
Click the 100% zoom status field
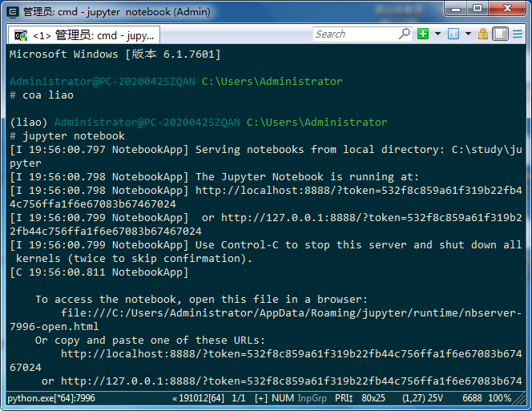pyautogui.click(x=500, y=398)
